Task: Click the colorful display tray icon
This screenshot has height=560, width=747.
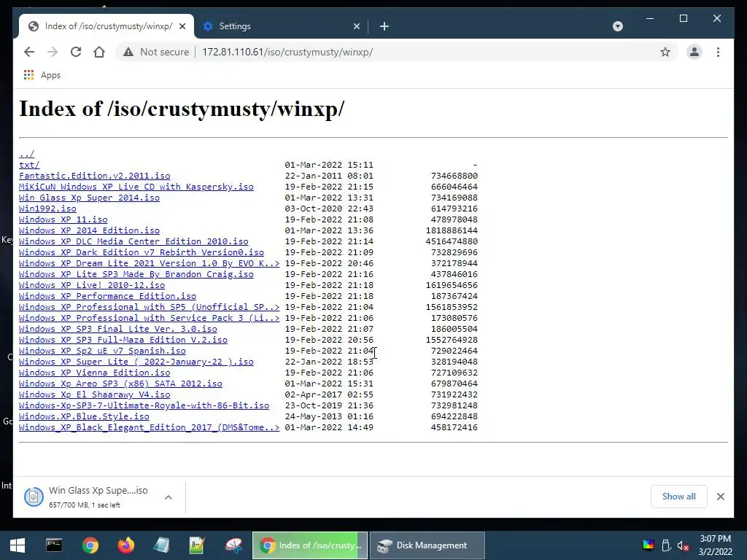Action: point(649,545)
